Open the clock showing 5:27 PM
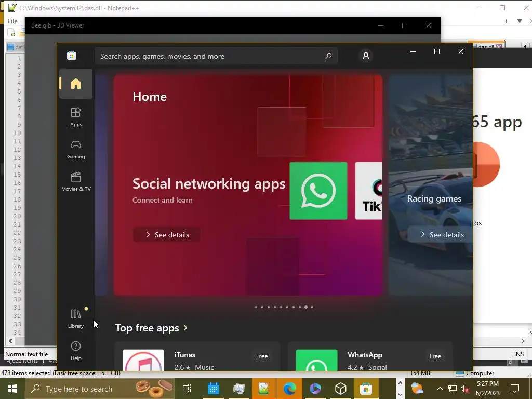532x399 pixels. pos(488,389)
